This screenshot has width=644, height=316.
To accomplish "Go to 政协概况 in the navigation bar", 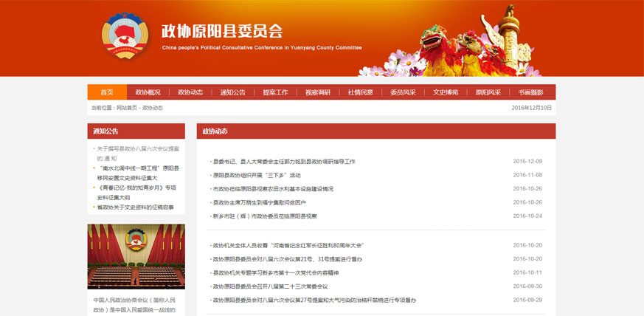I will click(x=148, y=92).
